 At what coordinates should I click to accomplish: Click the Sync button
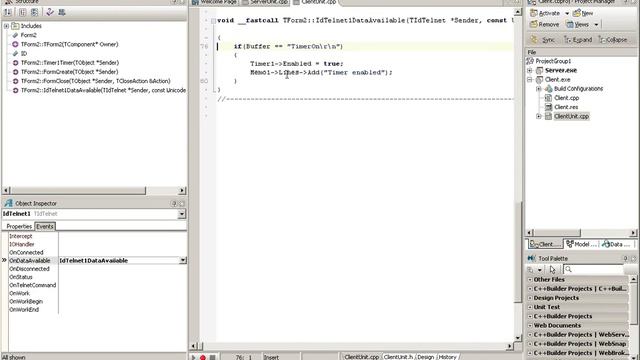[543, 40]
